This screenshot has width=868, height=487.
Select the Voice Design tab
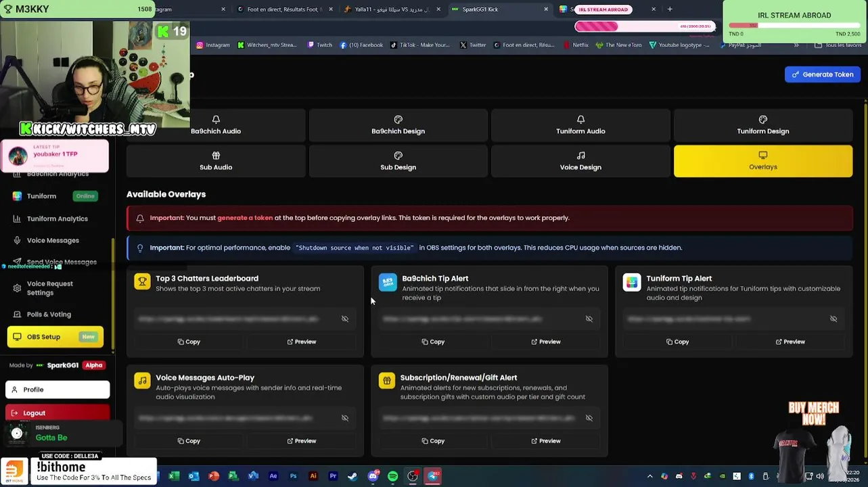(580, 161)
